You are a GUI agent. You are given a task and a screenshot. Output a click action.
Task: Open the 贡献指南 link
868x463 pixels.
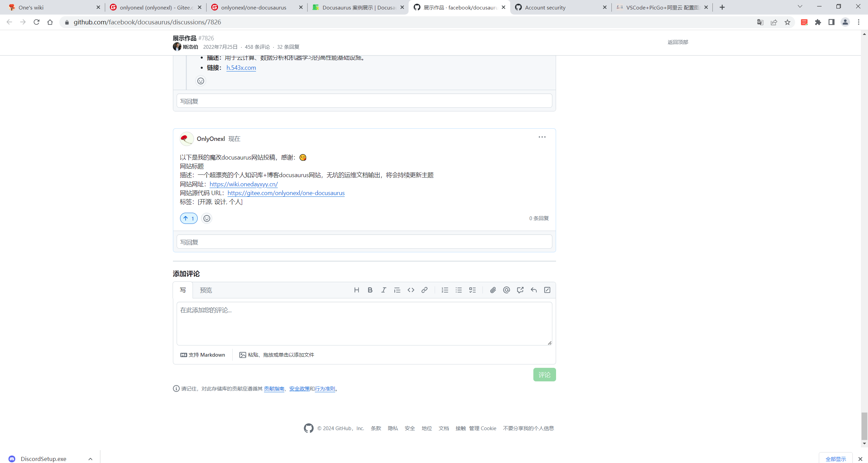tap(274, 389)
